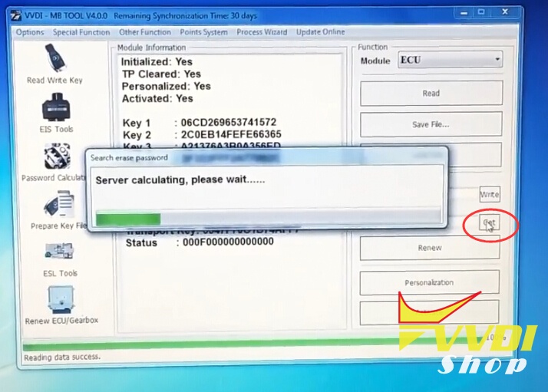Click the Personalization button
This screenshot has width=548, height=392.
click(429, 282)
